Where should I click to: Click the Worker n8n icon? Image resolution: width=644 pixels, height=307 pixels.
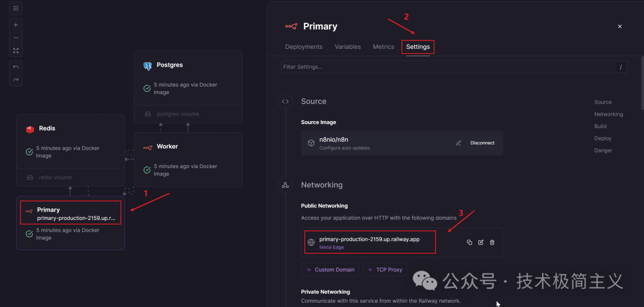click(x=147, y=147)
